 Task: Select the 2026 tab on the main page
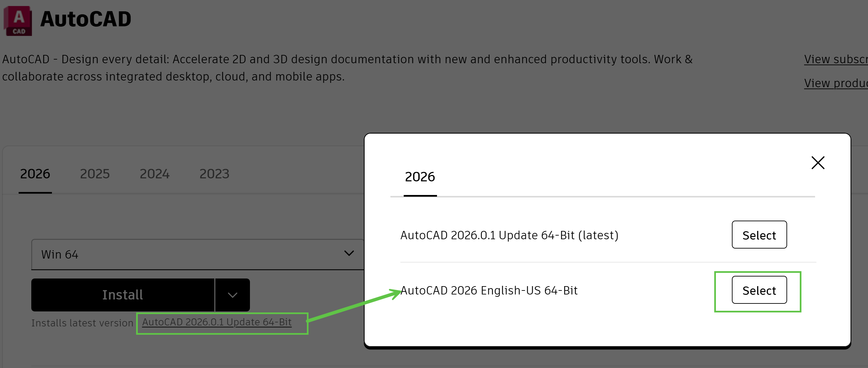coord(35,174)
